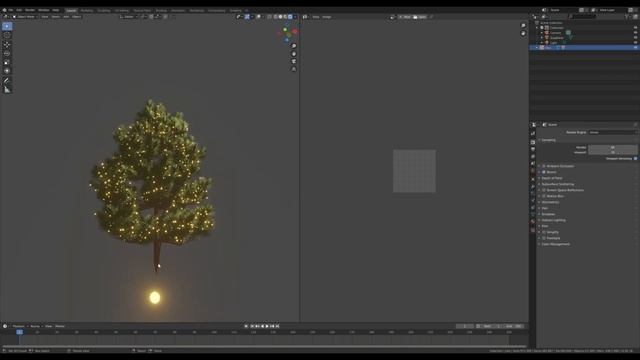This screenshot has width=640, height=360.
Task: Expand the Shadows panel
Action: pos(548,214)
